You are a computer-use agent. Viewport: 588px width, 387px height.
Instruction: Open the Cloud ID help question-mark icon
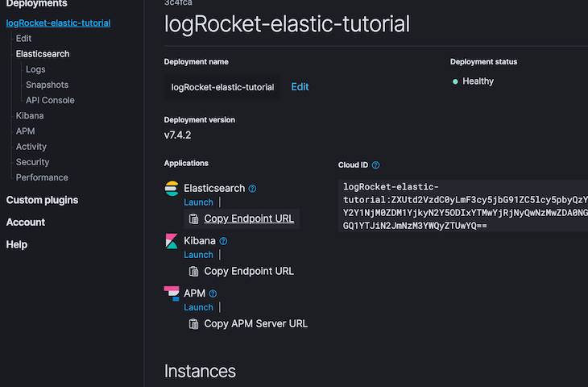375,165
